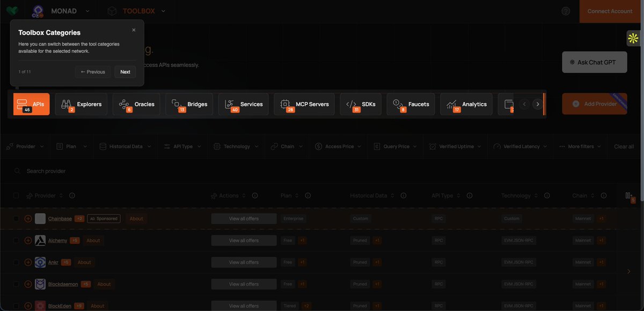Open the column settings icon
Screen dimensions: 644x311
tap(629, 196)
